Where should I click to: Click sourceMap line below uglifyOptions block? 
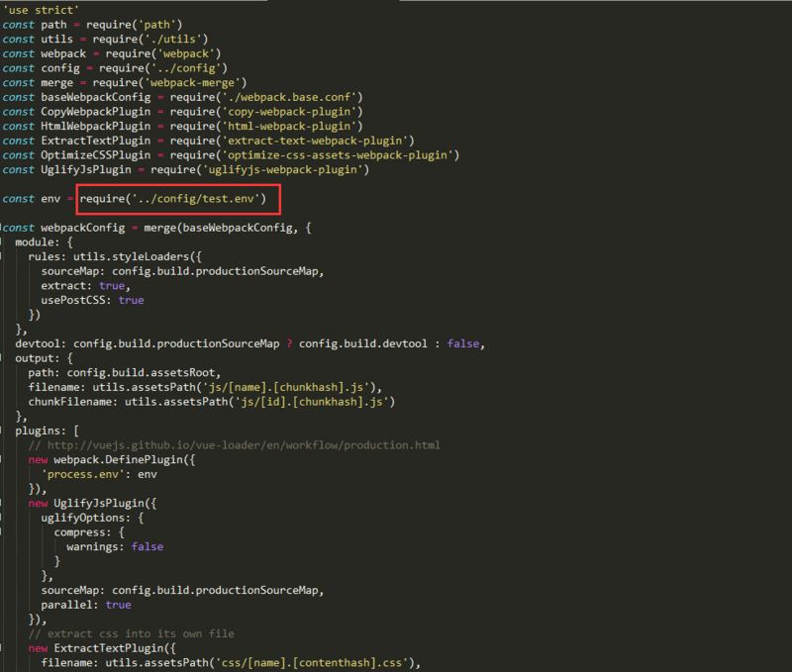pos(182,590)
